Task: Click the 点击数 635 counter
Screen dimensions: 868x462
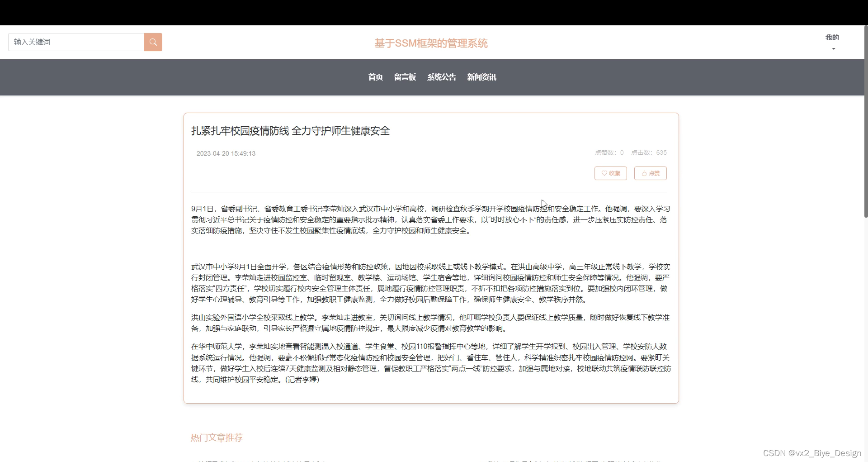Action: [x=649, y=152]
